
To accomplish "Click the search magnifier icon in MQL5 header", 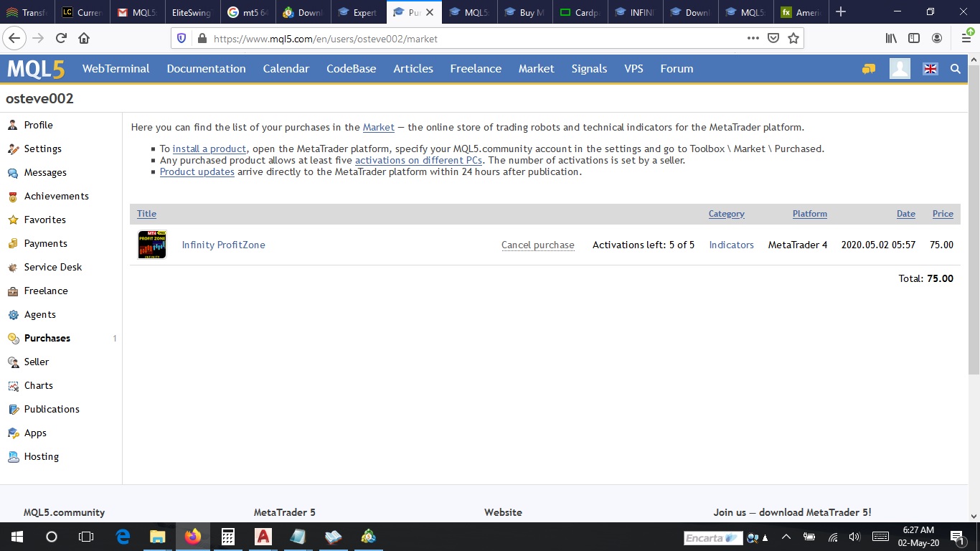I will tap(956, 69).
